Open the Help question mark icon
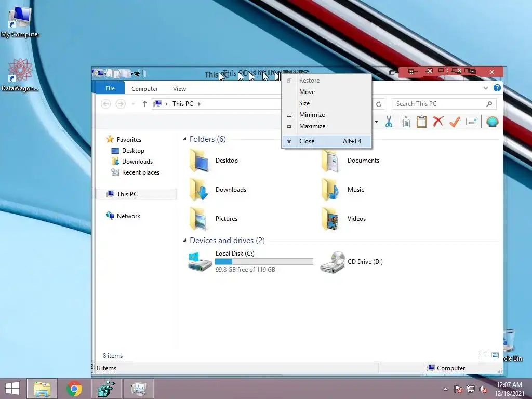This screenshot has height=399, width=532. [x=497, y=88]
